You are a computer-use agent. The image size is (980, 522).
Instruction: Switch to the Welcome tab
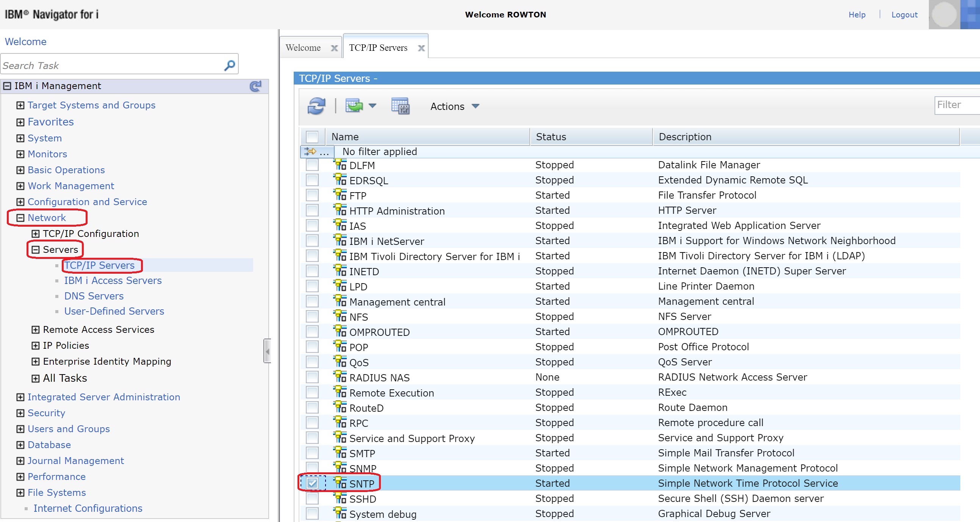click(303, 48)
